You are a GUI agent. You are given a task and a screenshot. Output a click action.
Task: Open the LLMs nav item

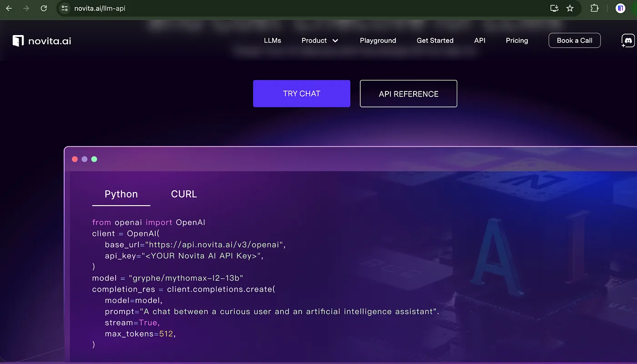click(x=273, y=40)
